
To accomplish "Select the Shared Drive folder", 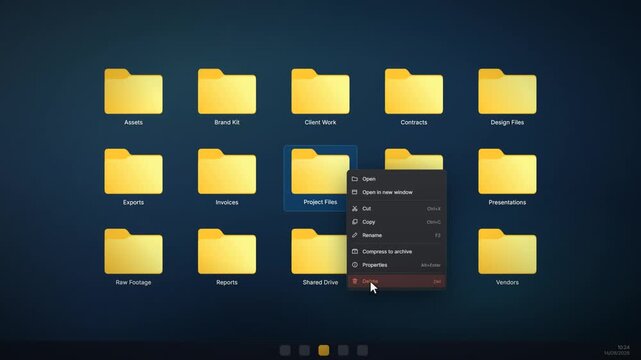I will click(x=319, y=257).
